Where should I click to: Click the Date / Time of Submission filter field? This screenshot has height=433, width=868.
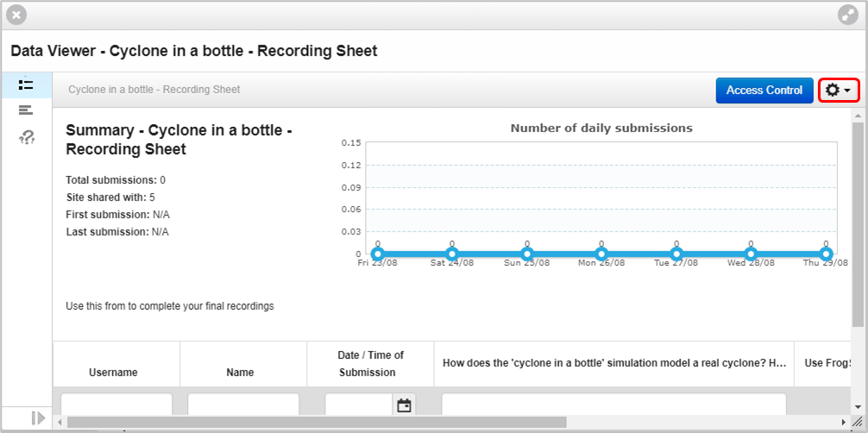(359, 405)
